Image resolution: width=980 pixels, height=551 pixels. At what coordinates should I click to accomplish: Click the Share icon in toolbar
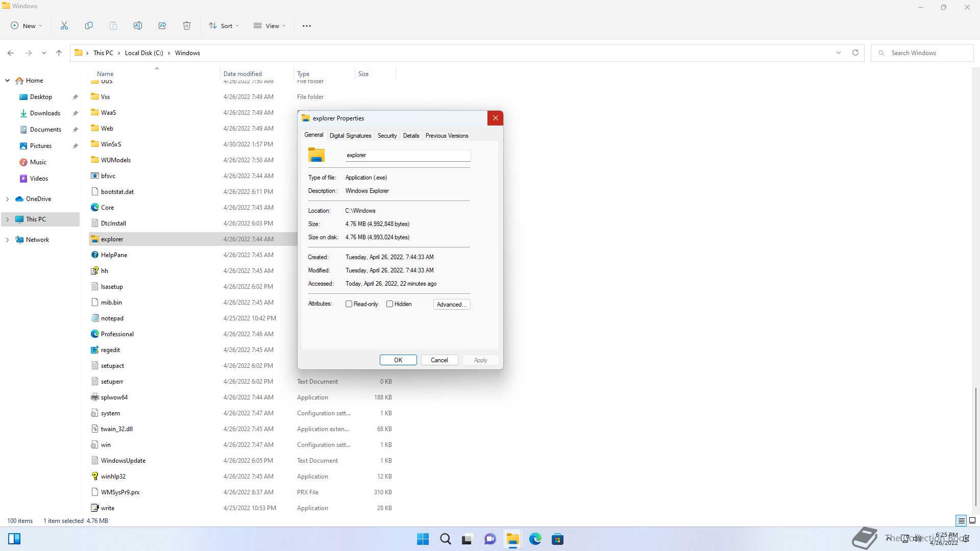coord(162,26)
